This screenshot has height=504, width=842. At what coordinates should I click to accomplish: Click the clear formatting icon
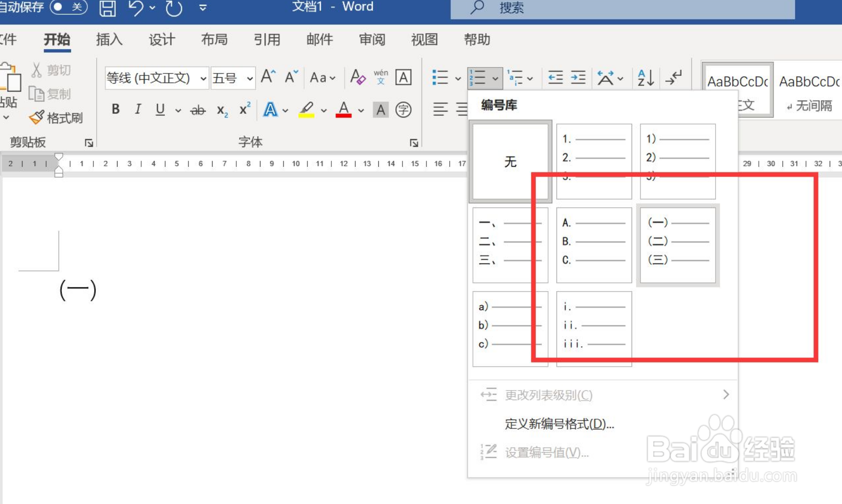pyautogui.click(x=357, y=78)
